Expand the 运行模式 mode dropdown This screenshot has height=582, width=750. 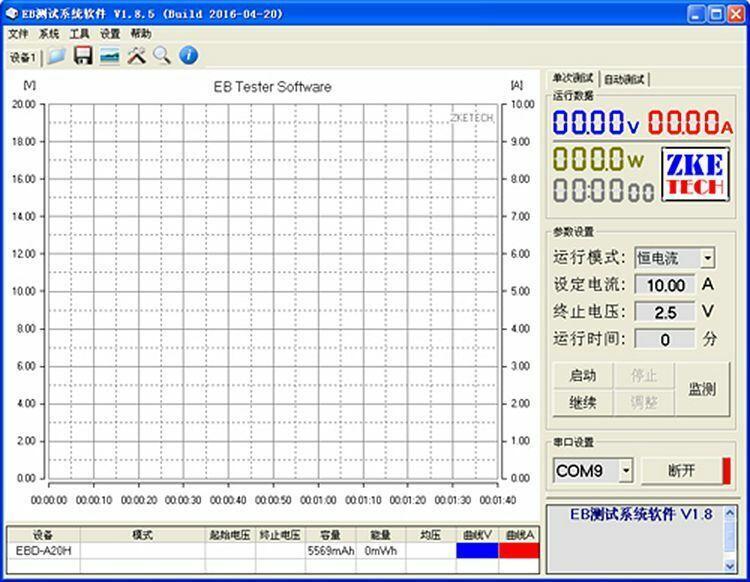click(707, 258)
